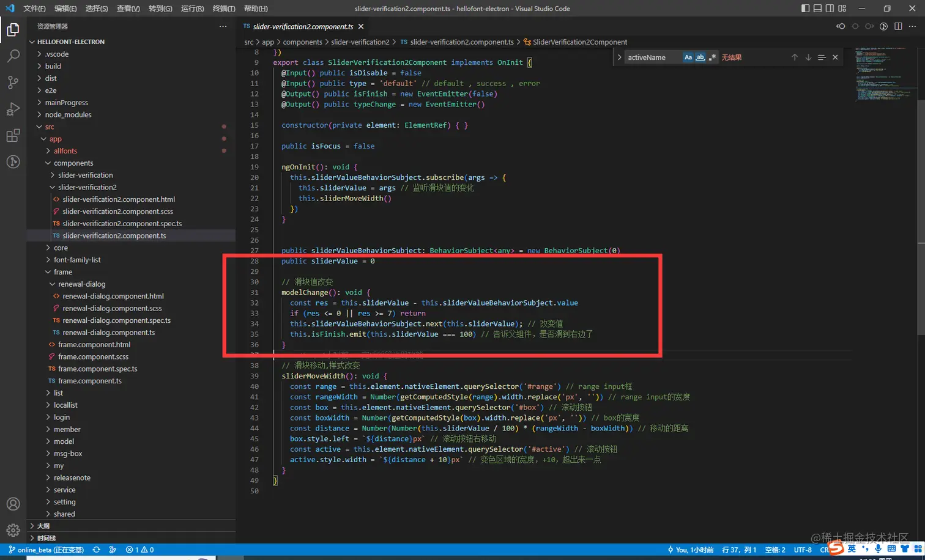The width and height of the screenshot is (925, 560).
Task: Toggle Match Whole Word in the find widget
Action: (700, 57)
